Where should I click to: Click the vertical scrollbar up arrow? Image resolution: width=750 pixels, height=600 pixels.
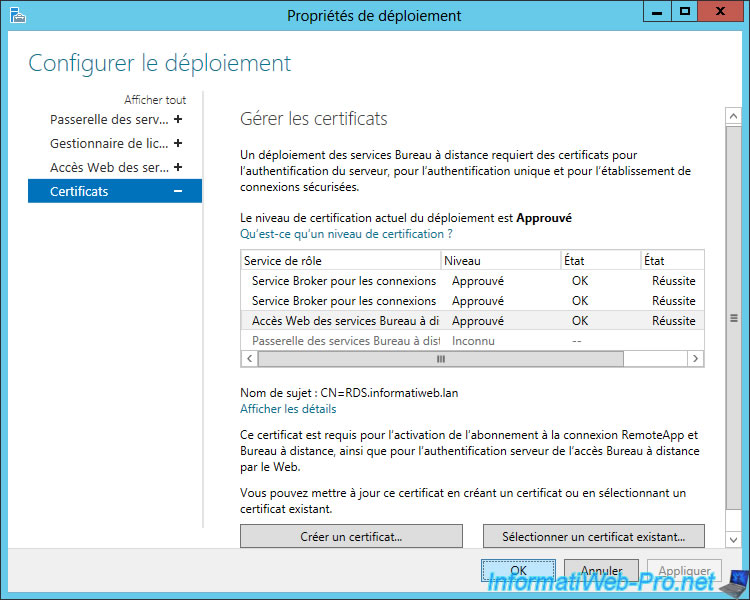coord(733,116)
